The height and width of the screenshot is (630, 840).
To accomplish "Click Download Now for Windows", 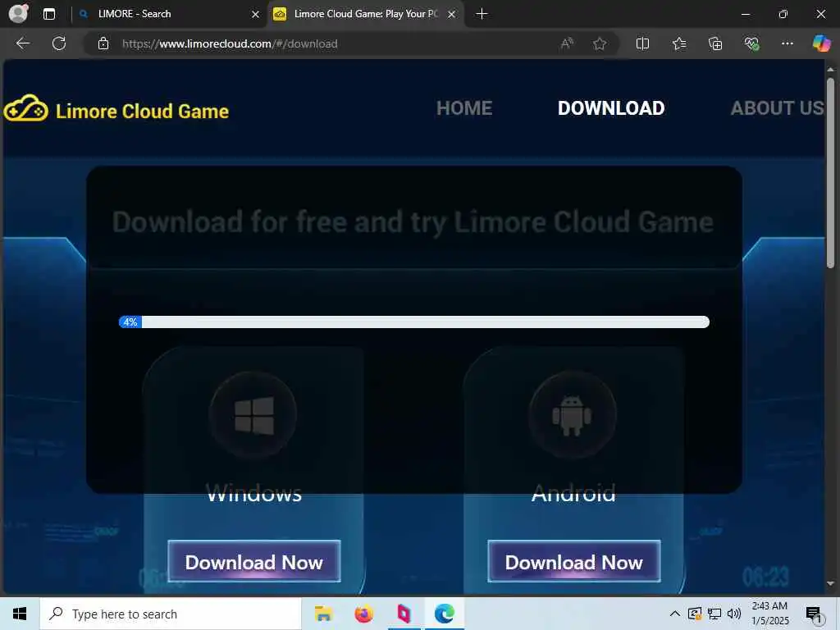I will pyautogui.click(x=254, y=561).
